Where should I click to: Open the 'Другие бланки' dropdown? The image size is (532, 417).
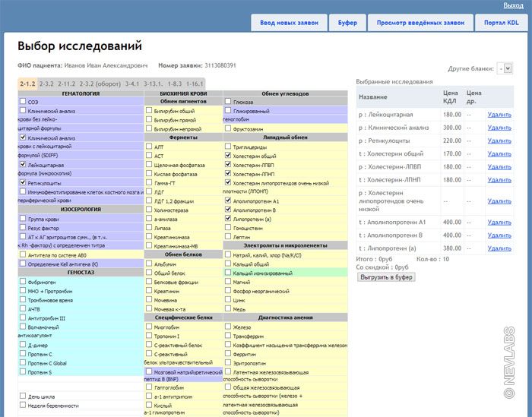click(505, 68)
